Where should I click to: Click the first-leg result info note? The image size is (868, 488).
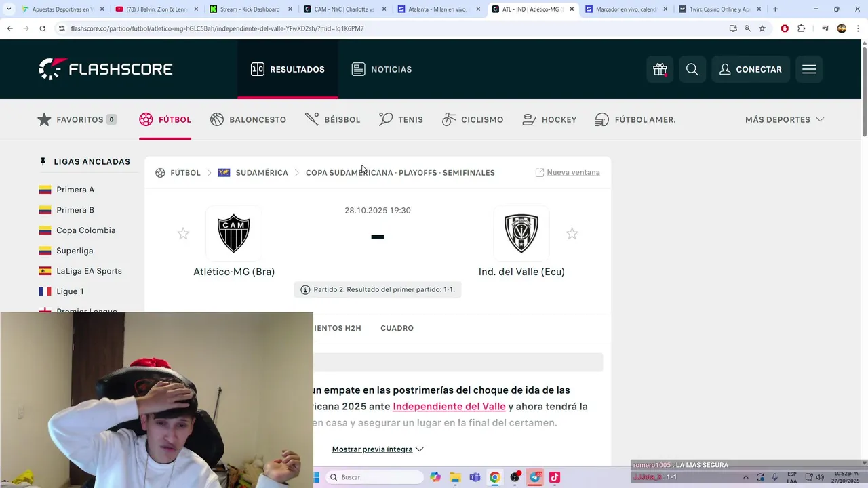click(x=378, y=289)
